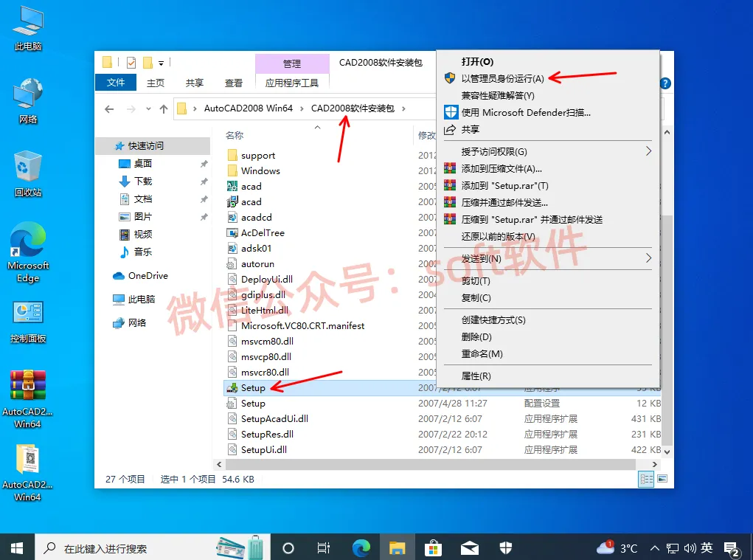Viewport: 753px width, 560px height.
Task: Select the DeployUi.dll file
Action: pos(266,279)
